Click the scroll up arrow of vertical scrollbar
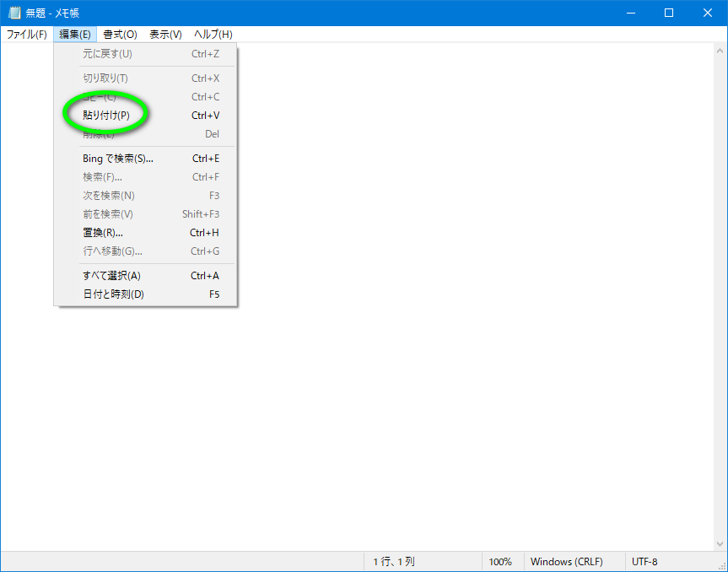Image resolution: width=728 pixels, height=572 pixels. (720, 51)
